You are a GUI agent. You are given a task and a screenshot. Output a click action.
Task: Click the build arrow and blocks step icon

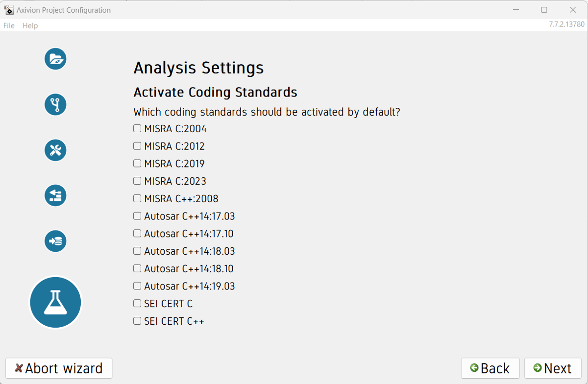coord(55,196)
